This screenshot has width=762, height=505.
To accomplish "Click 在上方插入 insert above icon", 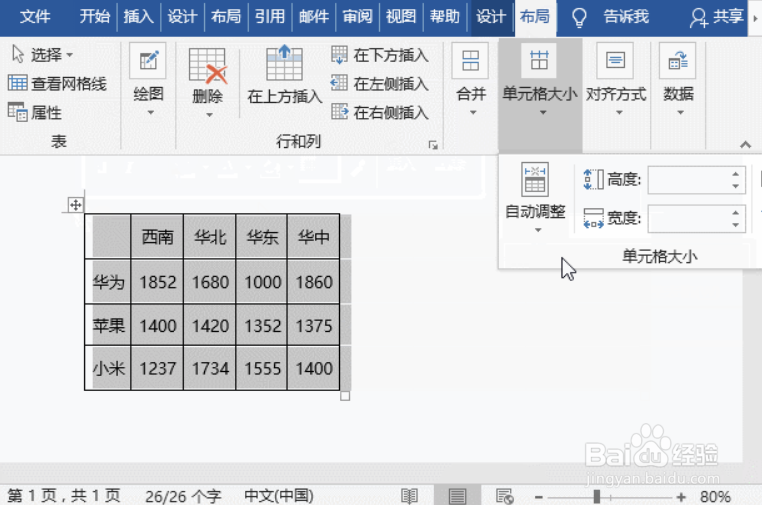I will (x=284, y=62).
